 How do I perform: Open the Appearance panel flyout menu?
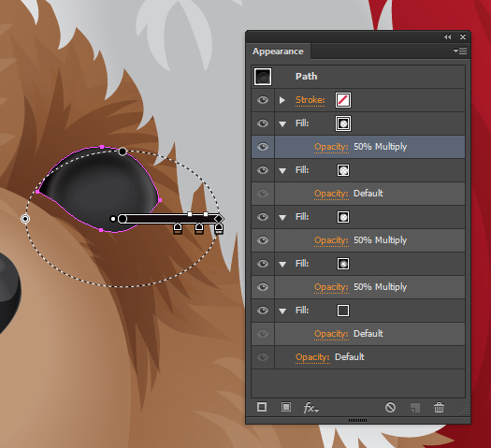pos(460,51)
